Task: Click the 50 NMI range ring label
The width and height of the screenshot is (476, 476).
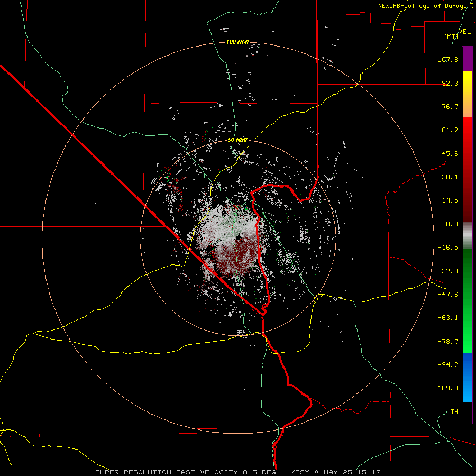Action: click(237, 140)
